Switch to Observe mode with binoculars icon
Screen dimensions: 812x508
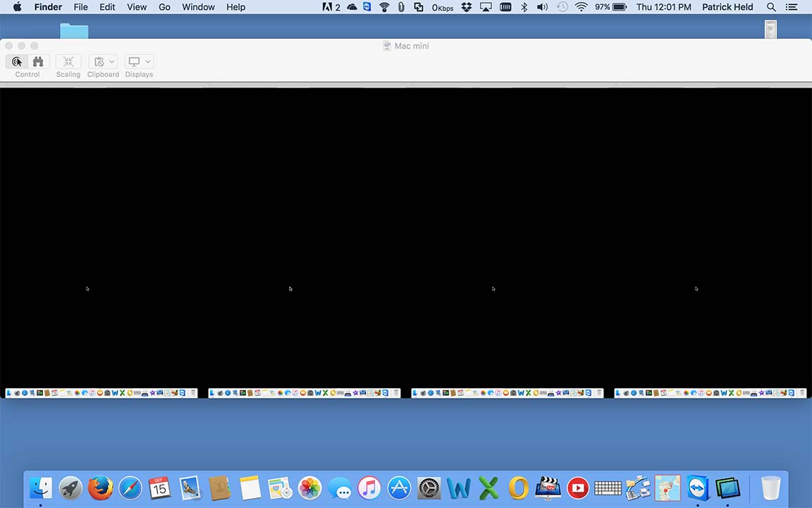tap(38, 61)
